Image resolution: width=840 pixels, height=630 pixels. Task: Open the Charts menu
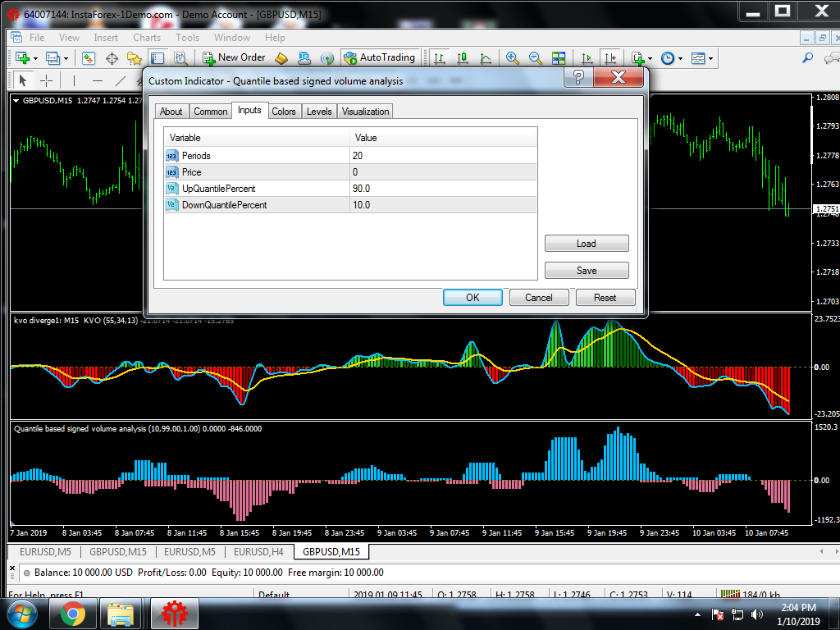147,38
